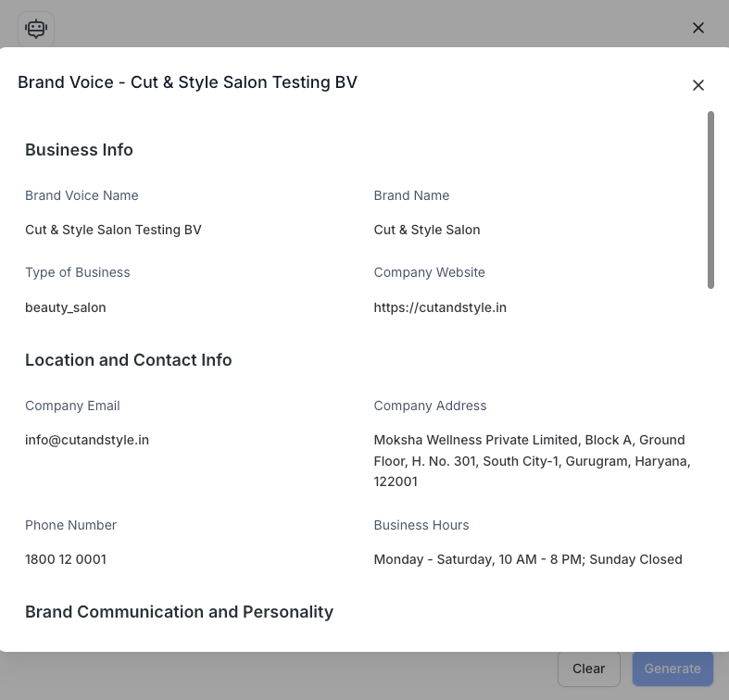This screenshot has height=700, width=729.
Task: Click the Business Info section heading
Action: click(79, 150)
